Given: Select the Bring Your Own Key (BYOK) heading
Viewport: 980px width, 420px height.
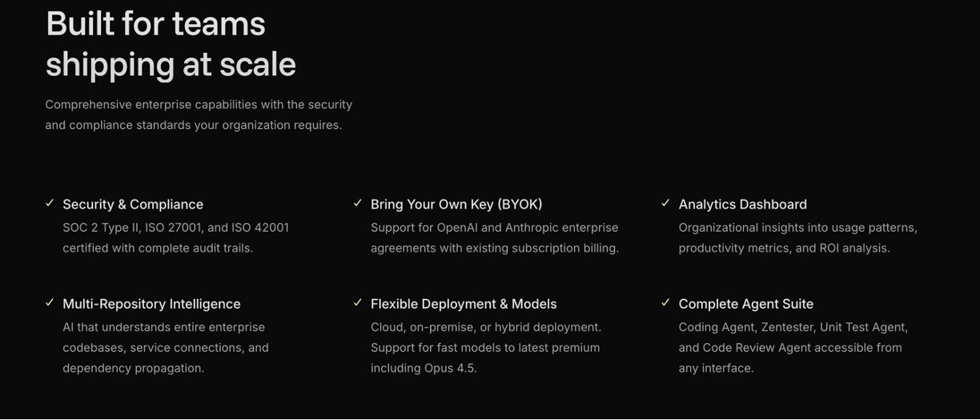Looking at the screenshot, I should (456, 204).
